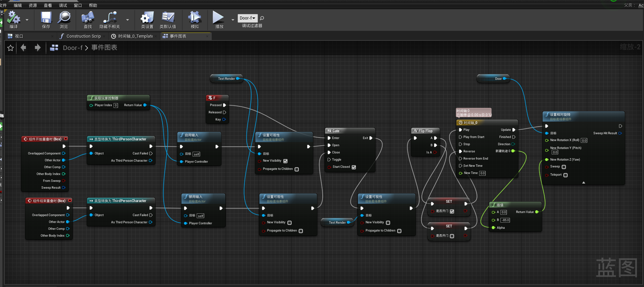Click the 编译 (Compile) toolbar icon
The width and height of the screenshot is (644, 287).
[x=14, y=18]
